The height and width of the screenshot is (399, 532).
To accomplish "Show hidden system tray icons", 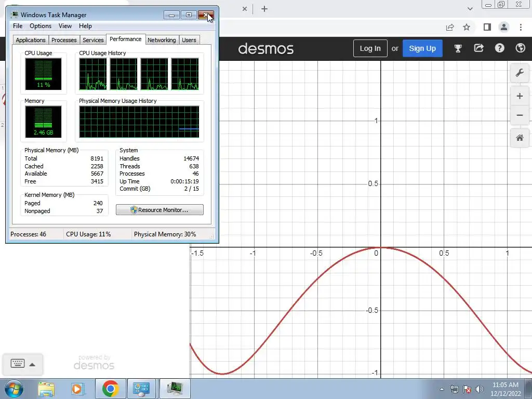I will pos(442,389).
